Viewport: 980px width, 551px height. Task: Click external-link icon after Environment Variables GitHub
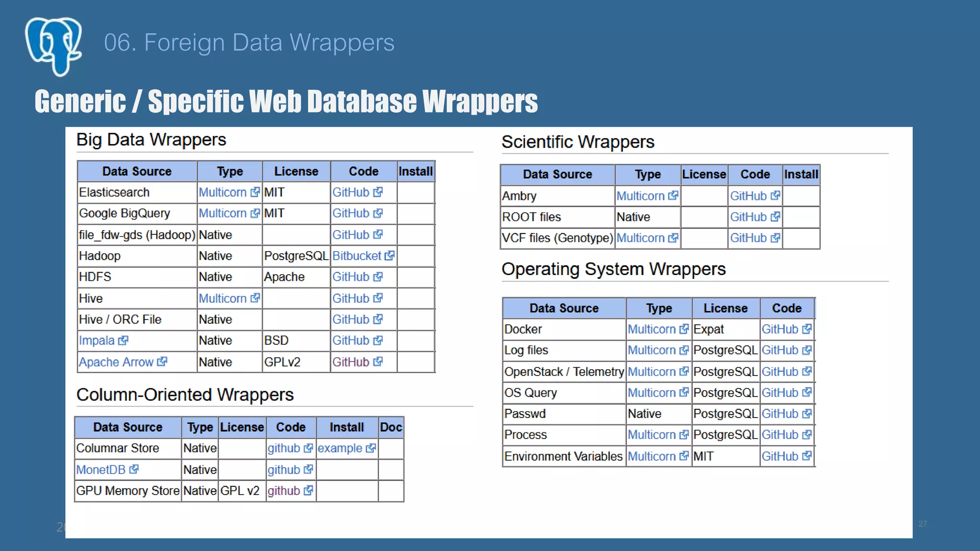coord(807,456)
